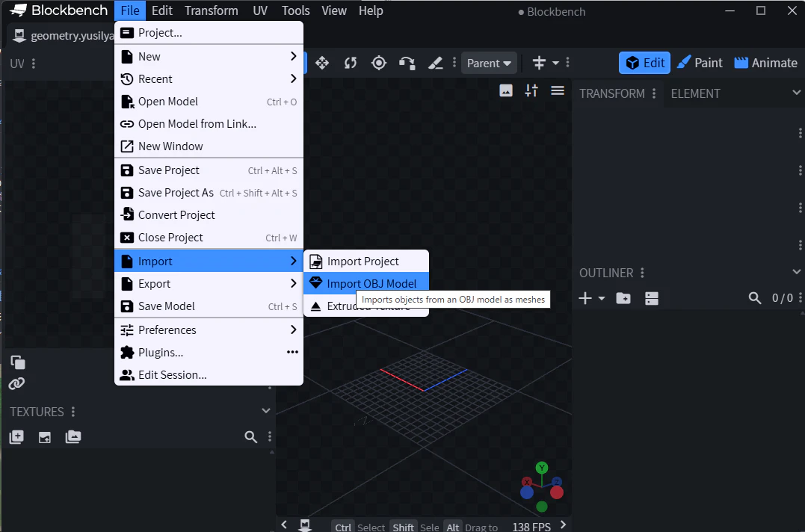Viewport: 805px width, 532px height.
Task: Select the Rotate tool icon
Action: pos(351,63)
